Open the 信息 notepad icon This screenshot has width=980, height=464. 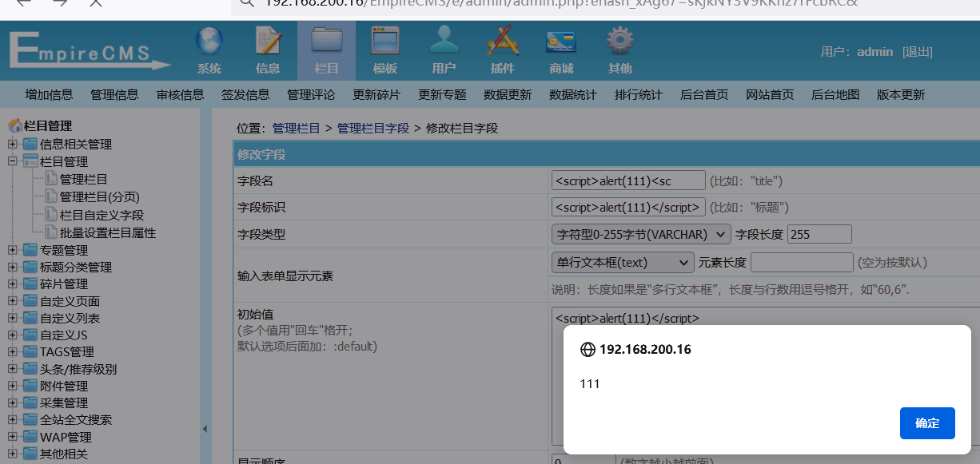click(268, 41)
